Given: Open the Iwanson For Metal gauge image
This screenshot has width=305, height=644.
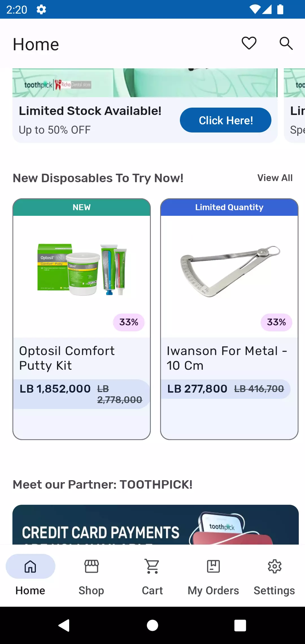Looking at the screenshot, I should 229,270.
